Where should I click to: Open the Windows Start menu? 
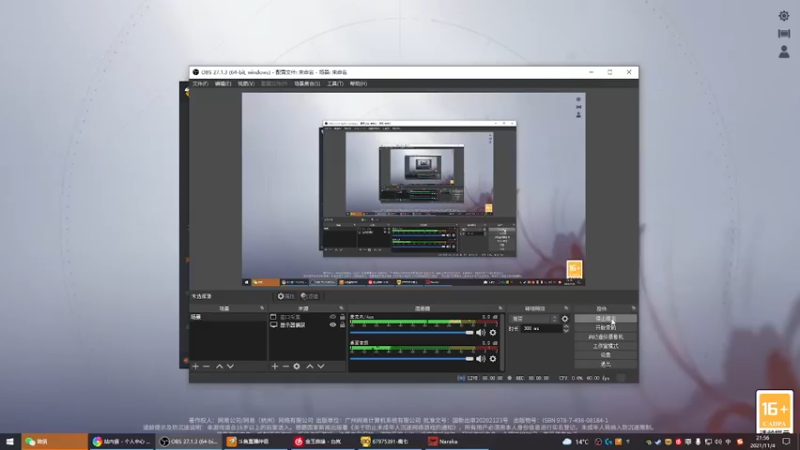coord(10,441)
